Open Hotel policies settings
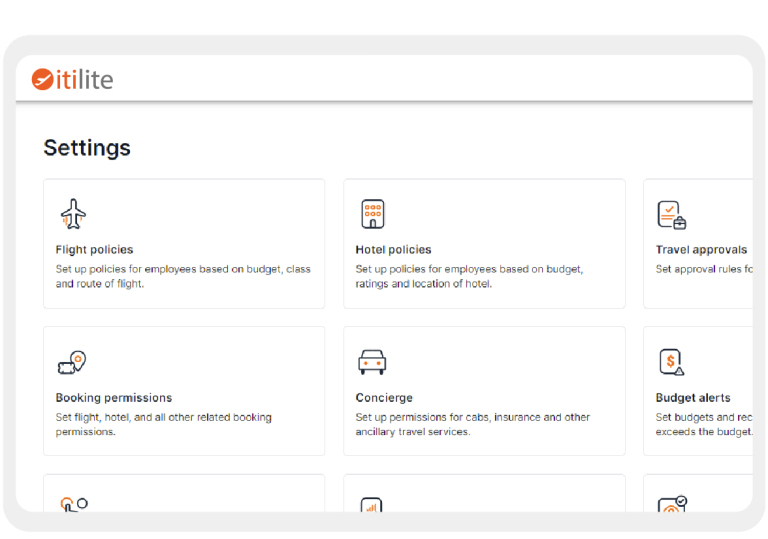 pos(484,244)
